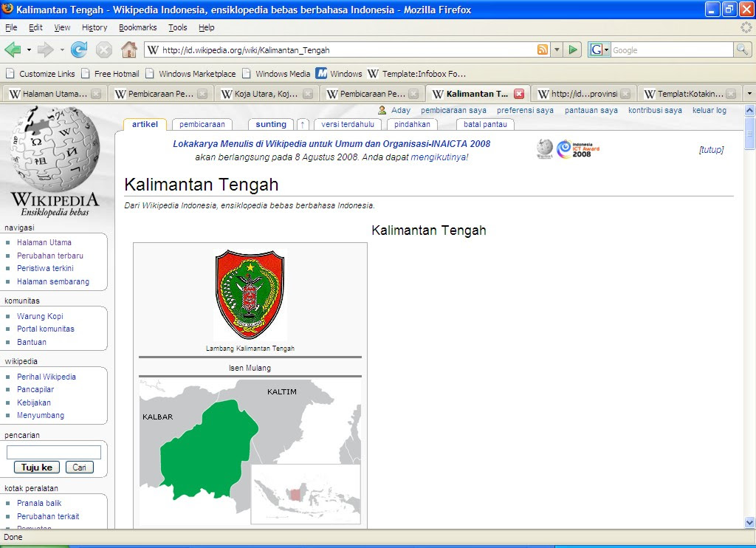Open Forward history dropdown arrow
This screenshot has width=756, height=548.
pos(62,49)
